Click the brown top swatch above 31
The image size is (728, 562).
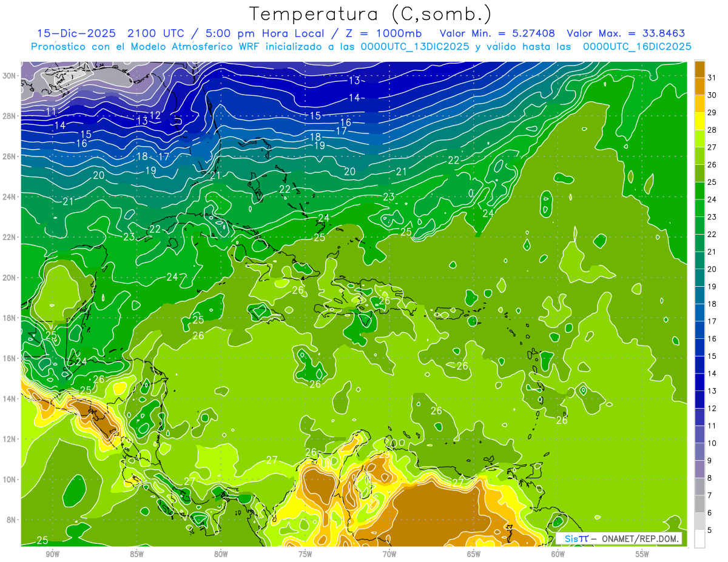click(699, 69)
